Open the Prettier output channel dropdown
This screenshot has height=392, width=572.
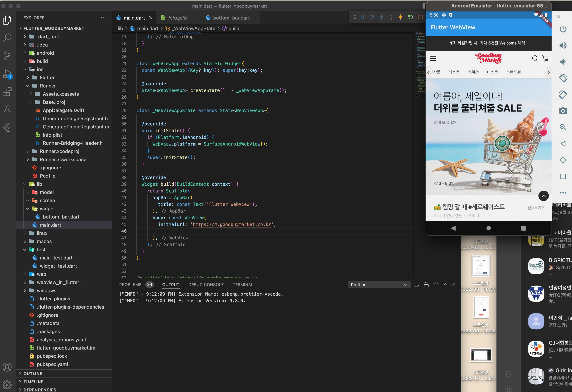tap(379, 285)
